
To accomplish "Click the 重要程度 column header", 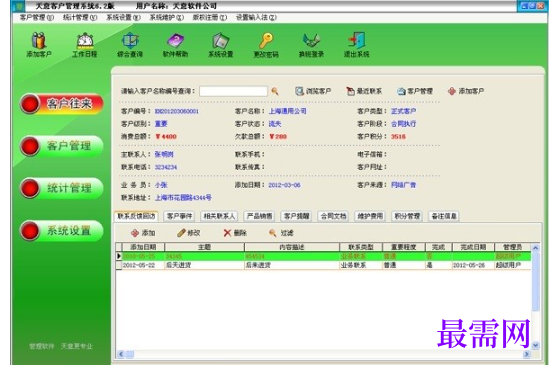I will coord(404,247).
